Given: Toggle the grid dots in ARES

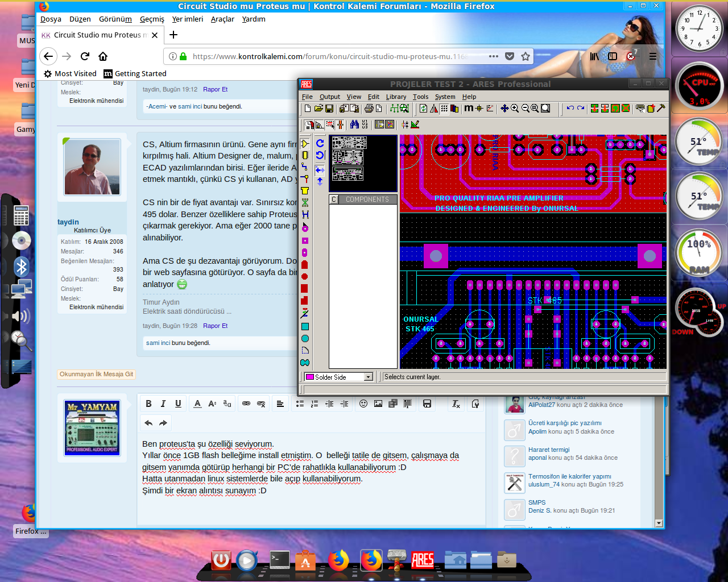Looking at the screenshot, I should click(444, 109).
